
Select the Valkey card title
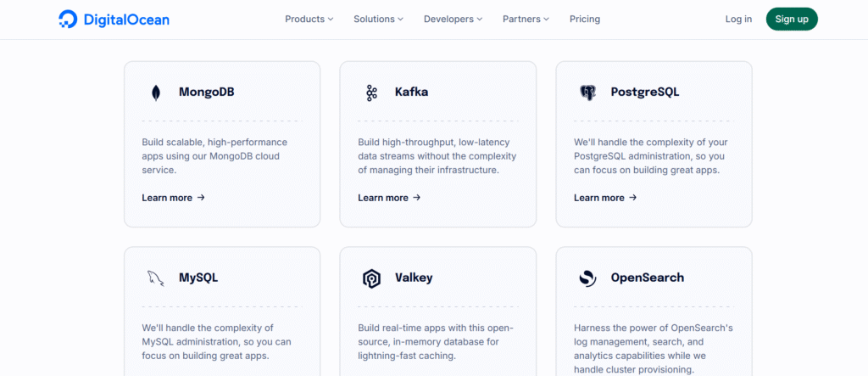coord(414,278)
